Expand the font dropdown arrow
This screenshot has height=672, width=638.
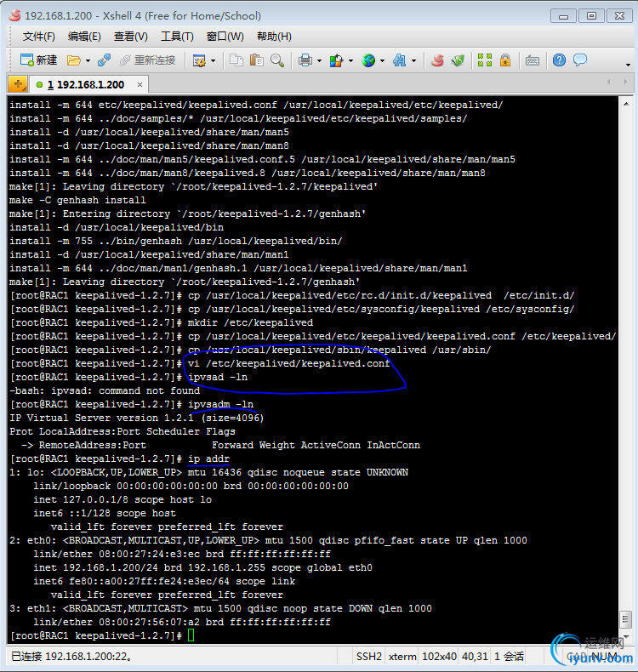[x=413, y=61]
